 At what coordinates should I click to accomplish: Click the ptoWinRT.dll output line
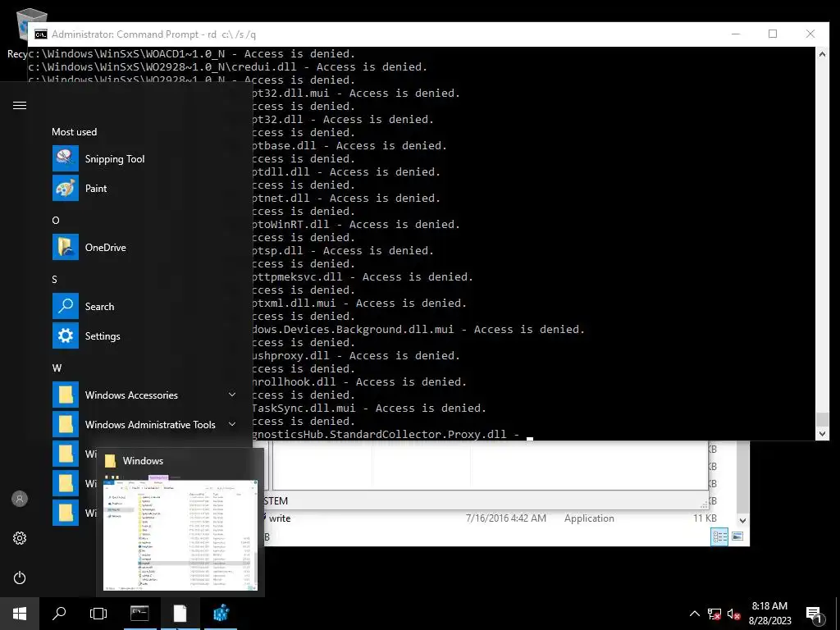(356, 225)
